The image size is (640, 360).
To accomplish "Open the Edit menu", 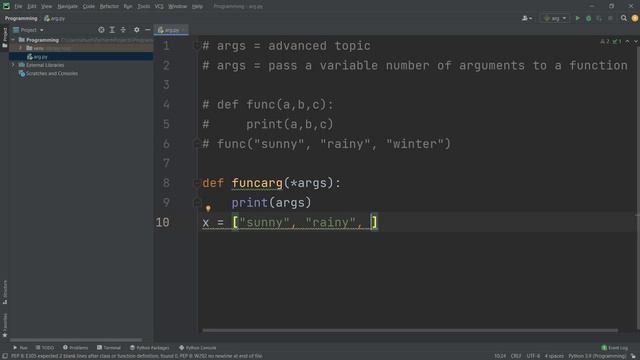I will 32,7.
